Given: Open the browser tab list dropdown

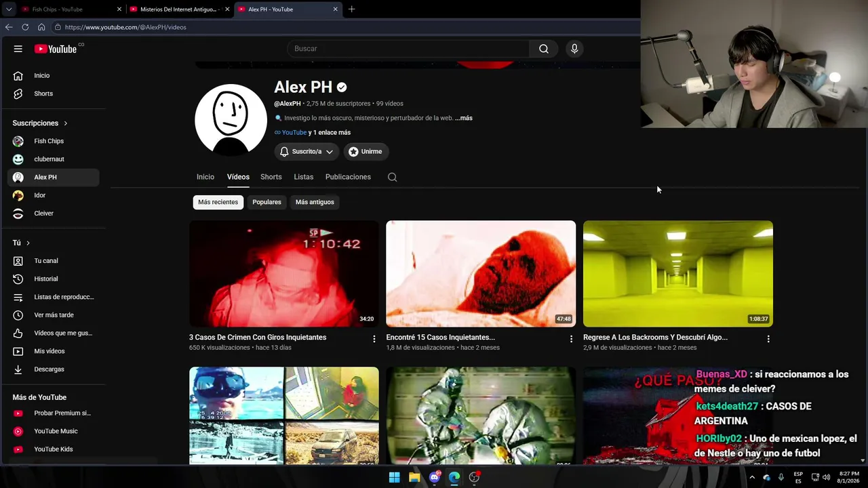Looking at the screenshot, I should click(x=9, y=9).
